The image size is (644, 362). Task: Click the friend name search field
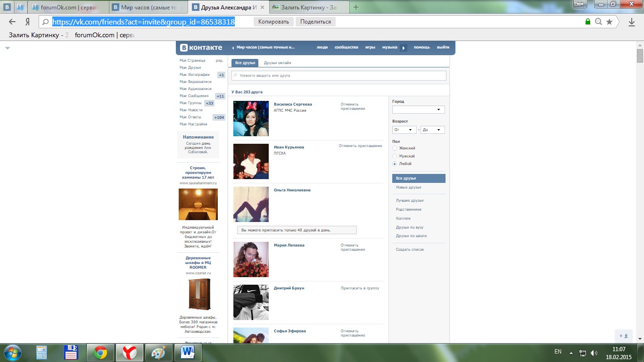[339, 75]
